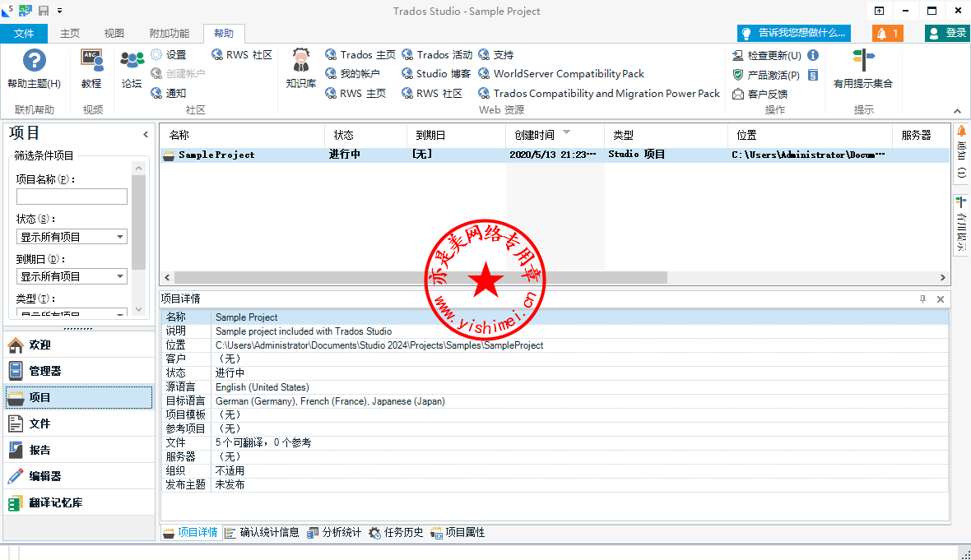
Task: Click the blue info icon beside 检查更新
Action: point(813,55)
